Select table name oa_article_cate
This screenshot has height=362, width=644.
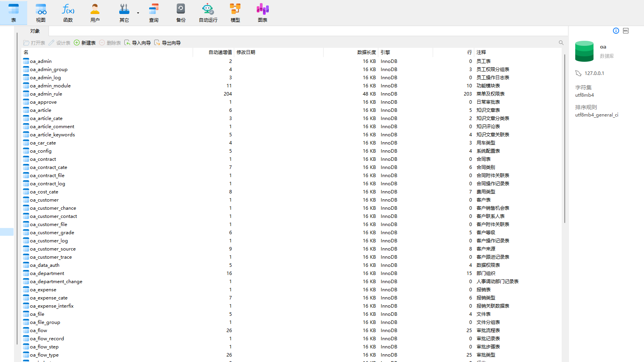(46, 118)
